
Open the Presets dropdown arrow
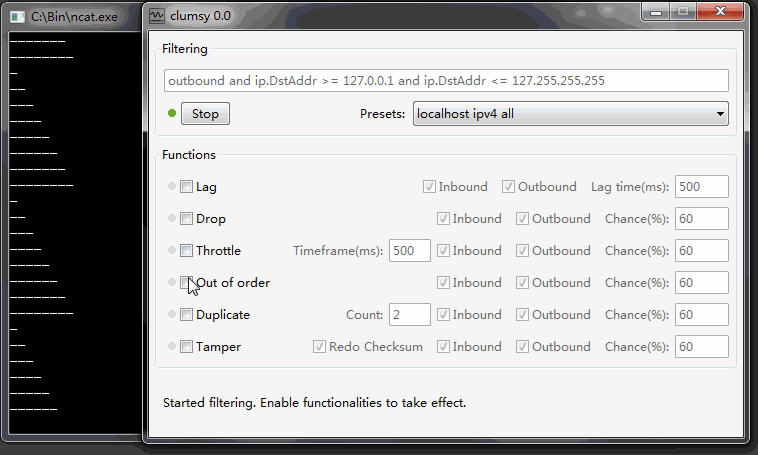(720, 114)
